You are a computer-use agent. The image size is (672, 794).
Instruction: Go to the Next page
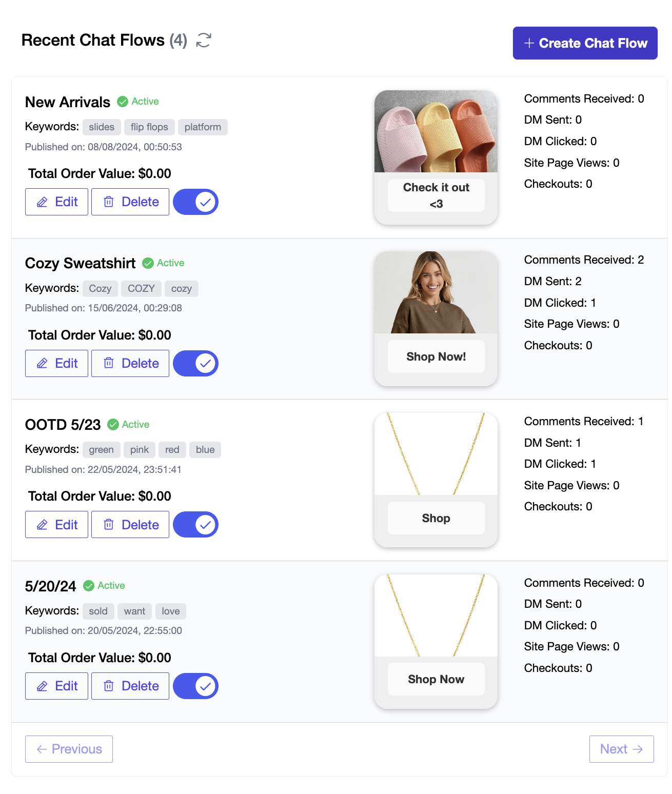click(x=621, y=749)
